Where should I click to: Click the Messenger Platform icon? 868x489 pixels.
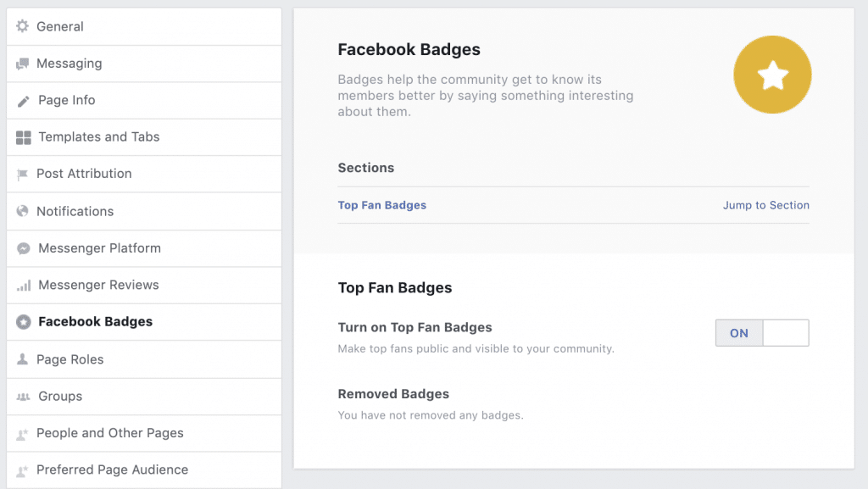pos(23,248)
